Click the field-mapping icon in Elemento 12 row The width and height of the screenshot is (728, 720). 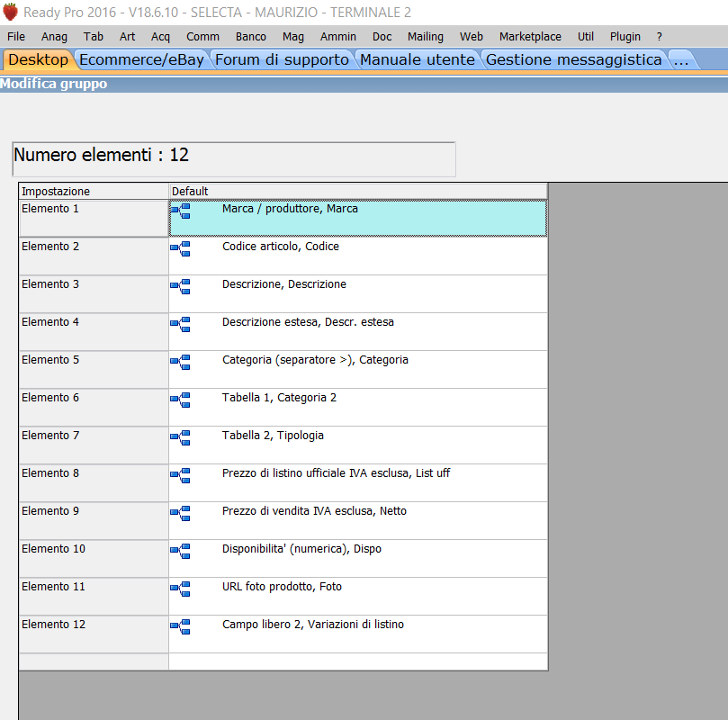180,626
